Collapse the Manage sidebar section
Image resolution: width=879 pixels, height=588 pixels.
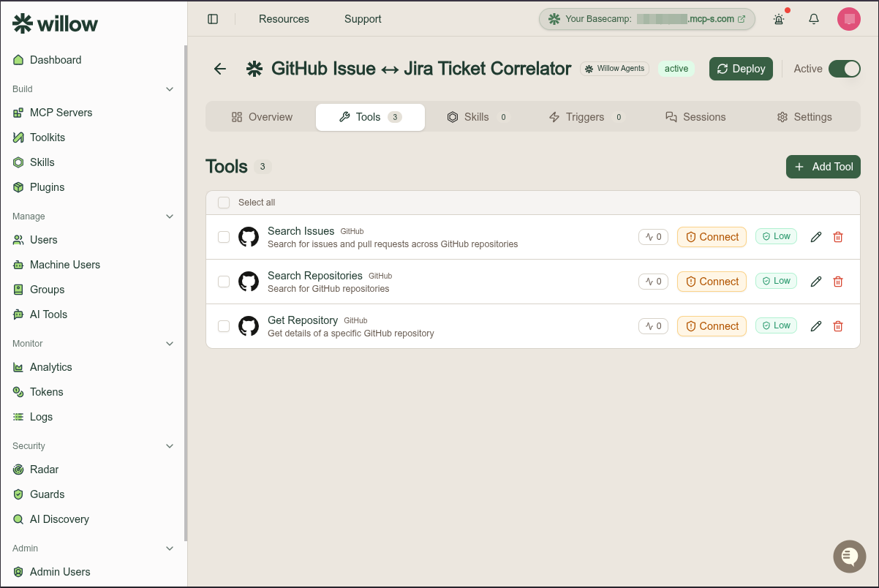coord(170,216)
